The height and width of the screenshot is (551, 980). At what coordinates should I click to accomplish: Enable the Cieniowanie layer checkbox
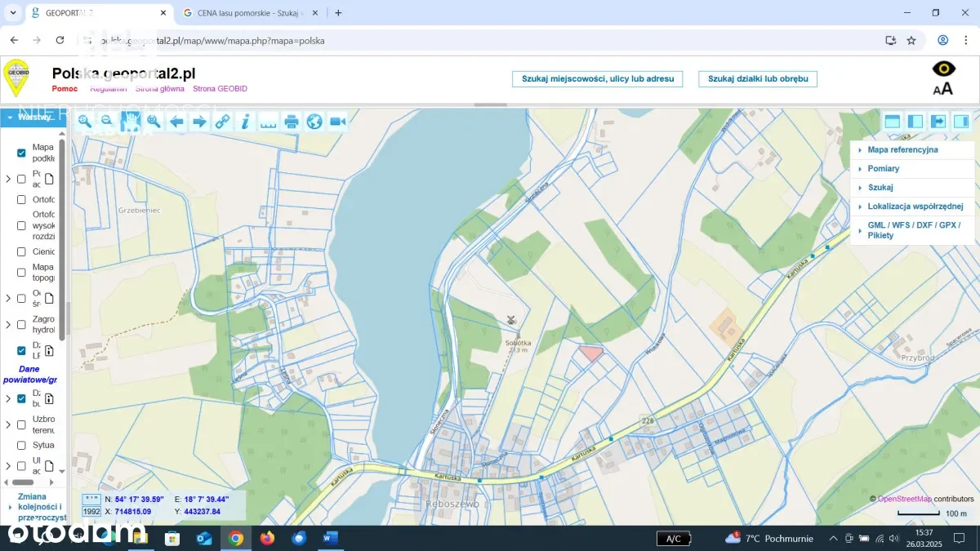(22, 252)
